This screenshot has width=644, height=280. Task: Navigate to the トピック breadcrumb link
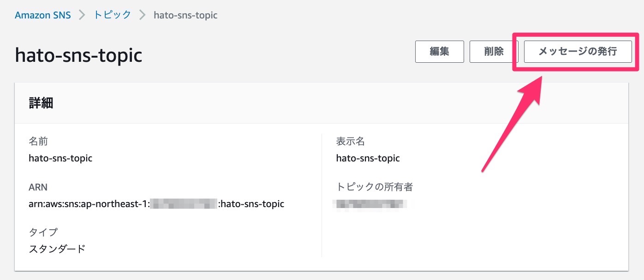pyautogui.click(x=112, y=14)
